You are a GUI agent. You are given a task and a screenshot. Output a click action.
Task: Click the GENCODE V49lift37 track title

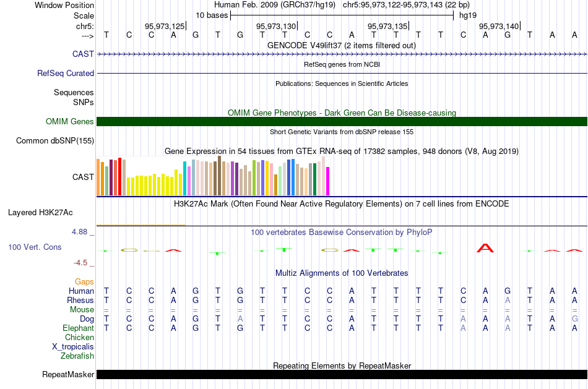coord(342,46)
